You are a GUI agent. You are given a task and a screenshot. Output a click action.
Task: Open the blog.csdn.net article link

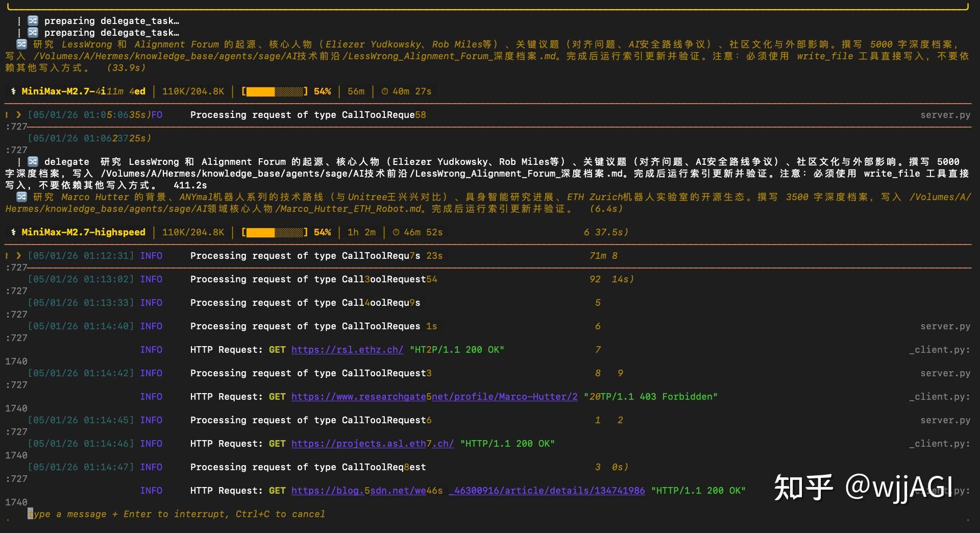pos(468,491)
